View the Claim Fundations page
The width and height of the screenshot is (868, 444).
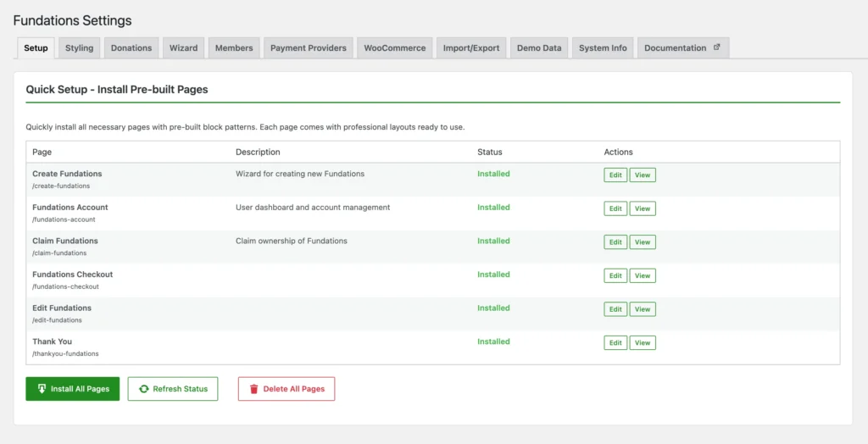coord(643,242)
